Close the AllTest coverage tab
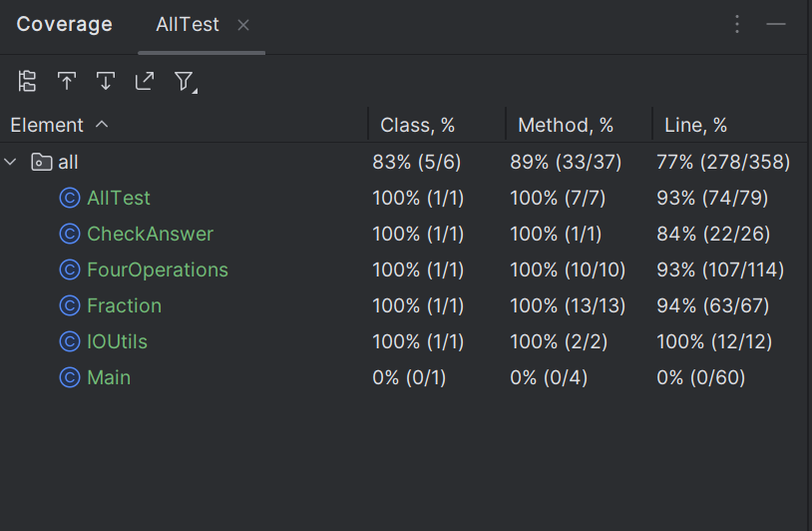Screen dimensions: 812x531 pos(243,25)
